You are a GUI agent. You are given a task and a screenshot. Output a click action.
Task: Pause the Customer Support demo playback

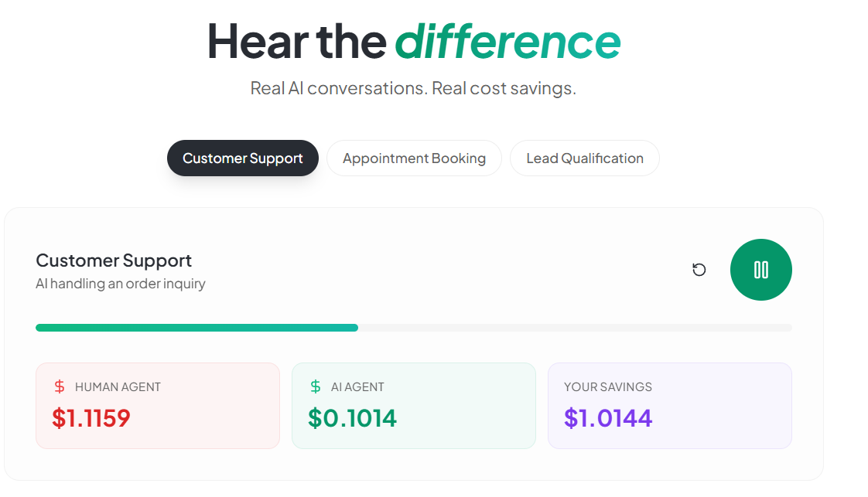[x=760, y=270]
